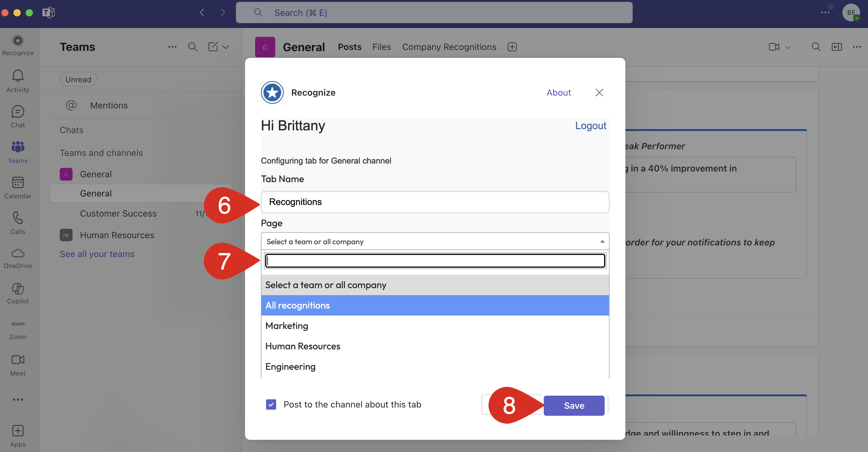Switch to the Files tab
Viewport: 868px width, 452px height.
pos(382,47)
